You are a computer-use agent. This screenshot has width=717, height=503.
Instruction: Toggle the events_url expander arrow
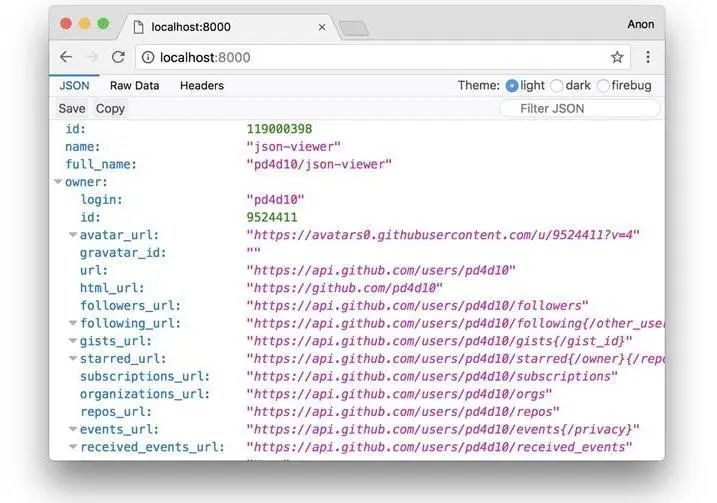(x=73, y=429)
